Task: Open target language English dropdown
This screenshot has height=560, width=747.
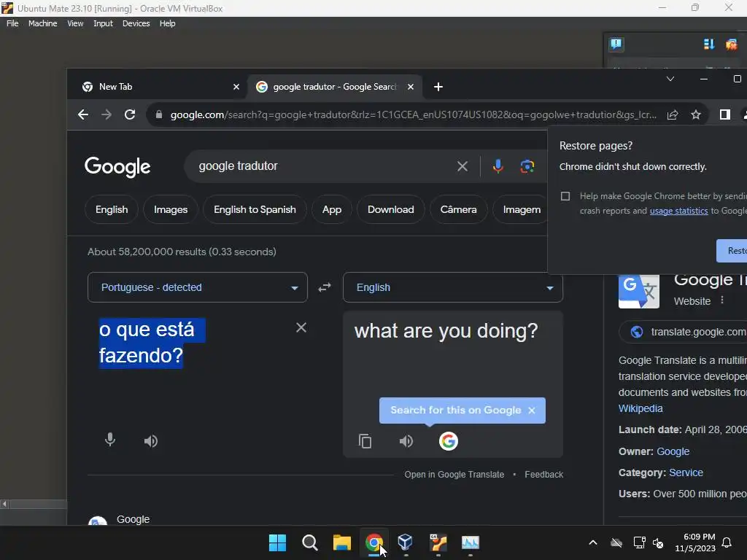Action: pyautogui.click(x=452, y=287)
